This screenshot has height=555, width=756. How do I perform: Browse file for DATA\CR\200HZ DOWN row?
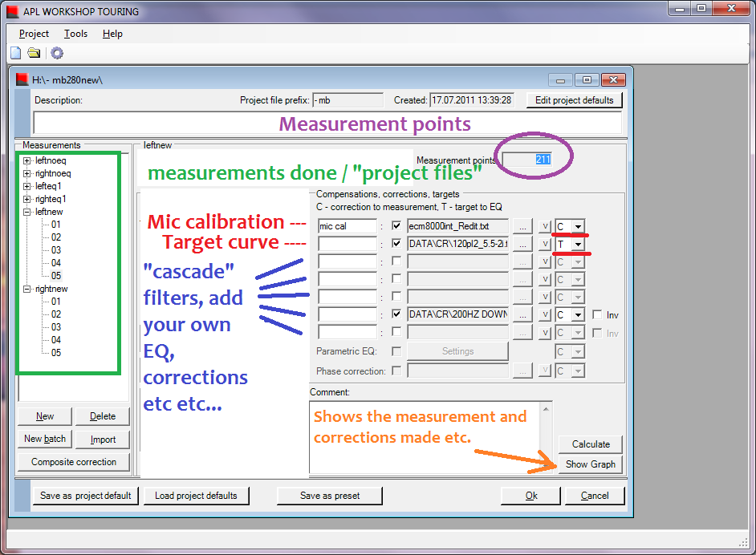point(522,315)
